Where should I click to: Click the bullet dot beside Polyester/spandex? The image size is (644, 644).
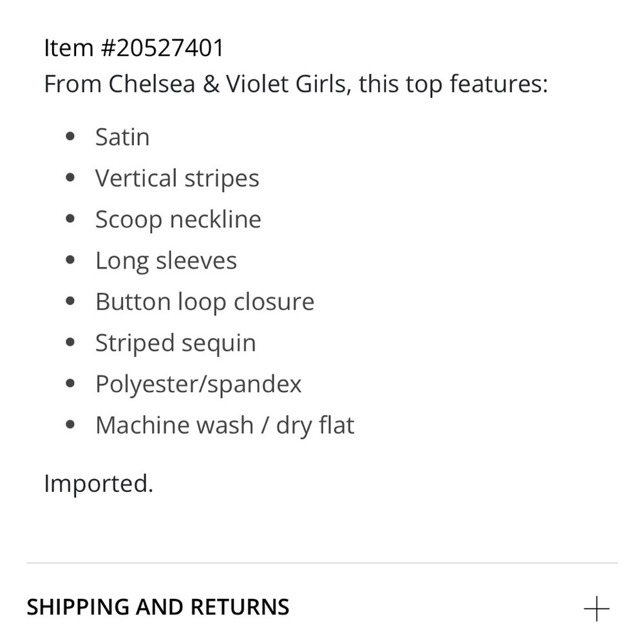click(70, 383)
